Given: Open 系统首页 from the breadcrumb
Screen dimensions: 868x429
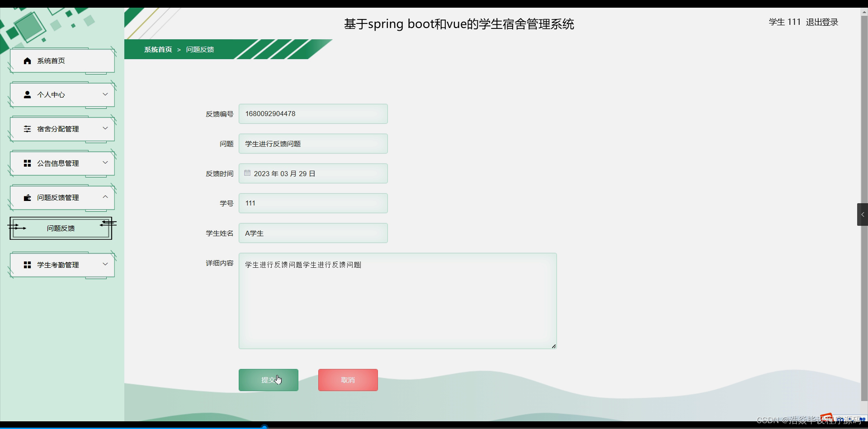Looking at the screenshot, I should click(x=158, y=49).
